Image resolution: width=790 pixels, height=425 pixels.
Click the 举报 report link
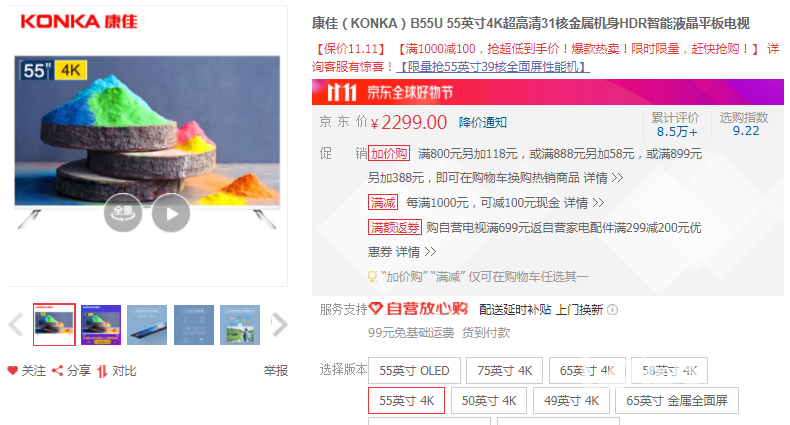(x=276, y=371)
